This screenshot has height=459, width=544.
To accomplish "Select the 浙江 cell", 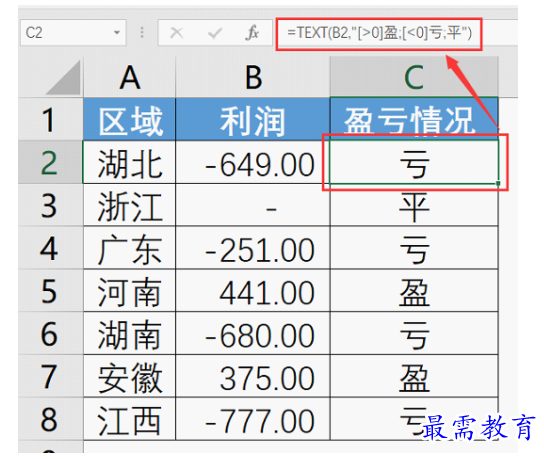I will (130, 205).
